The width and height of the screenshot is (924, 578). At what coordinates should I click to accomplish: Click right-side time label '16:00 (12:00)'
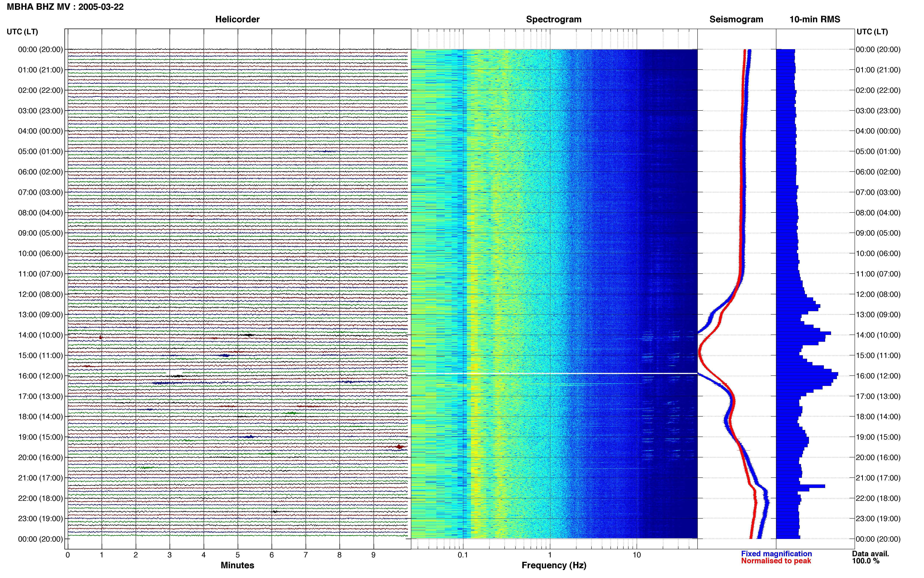pos(878,376)
